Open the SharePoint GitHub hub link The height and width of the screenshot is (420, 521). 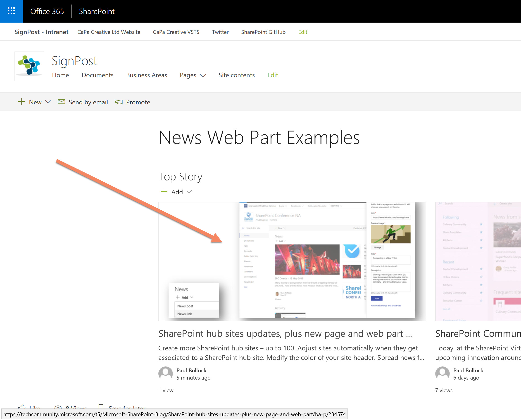coord(263,32)
